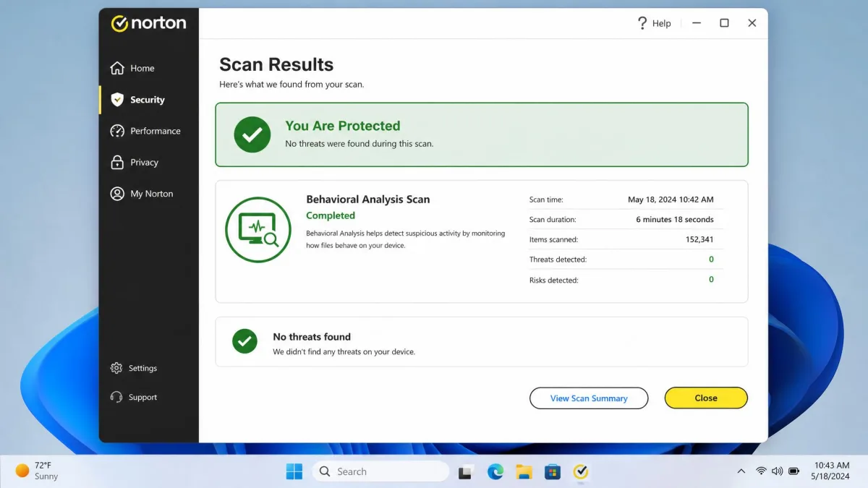Viewport: 868px width, 488px height.
Task: Click the scan time May 18, 2024 10:42 AM
Action: (671, 200)
